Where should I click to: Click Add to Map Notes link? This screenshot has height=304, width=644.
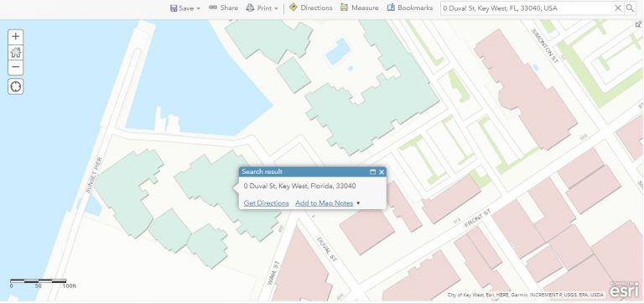click(324, 203)
